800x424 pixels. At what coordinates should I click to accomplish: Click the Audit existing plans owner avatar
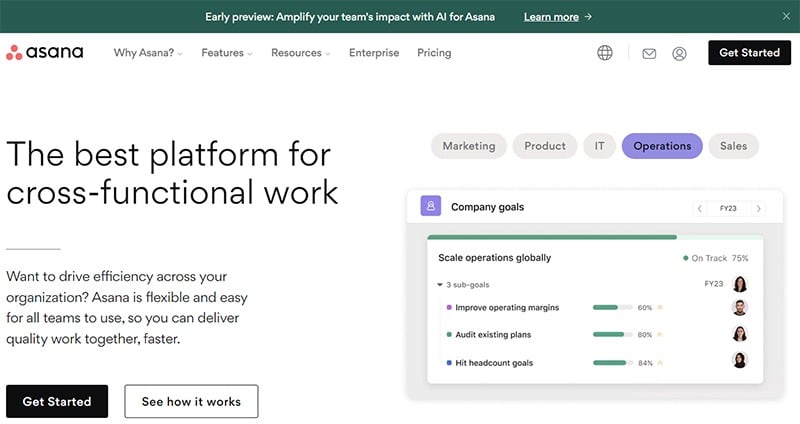740,334
